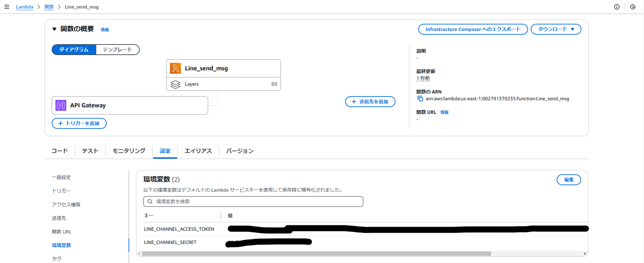Open the hexagon settings icon at top right
Screen dimensions: 644x263
point(633,7)
